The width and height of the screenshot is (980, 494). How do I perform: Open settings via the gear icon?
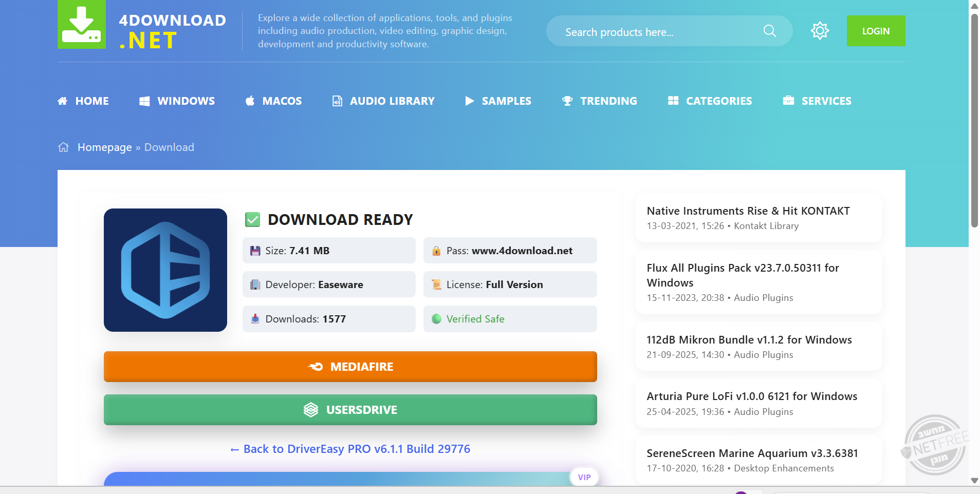point(820,31)
